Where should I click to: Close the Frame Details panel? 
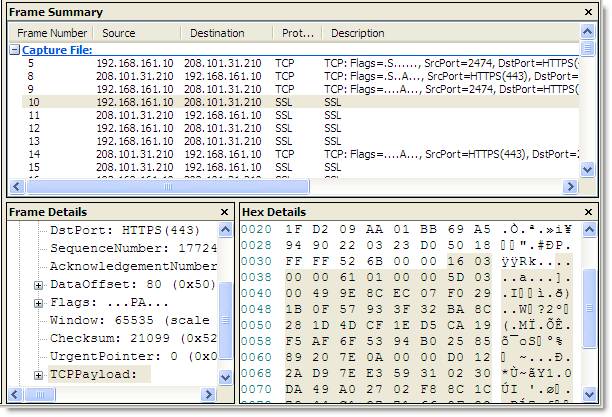pyautogui.click(x=224, y=212)
